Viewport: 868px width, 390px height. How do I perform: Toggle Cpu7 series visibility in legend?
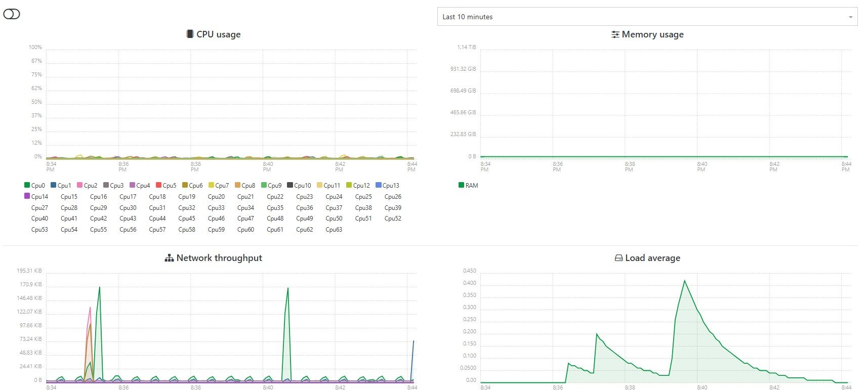[x=222, y=186]
